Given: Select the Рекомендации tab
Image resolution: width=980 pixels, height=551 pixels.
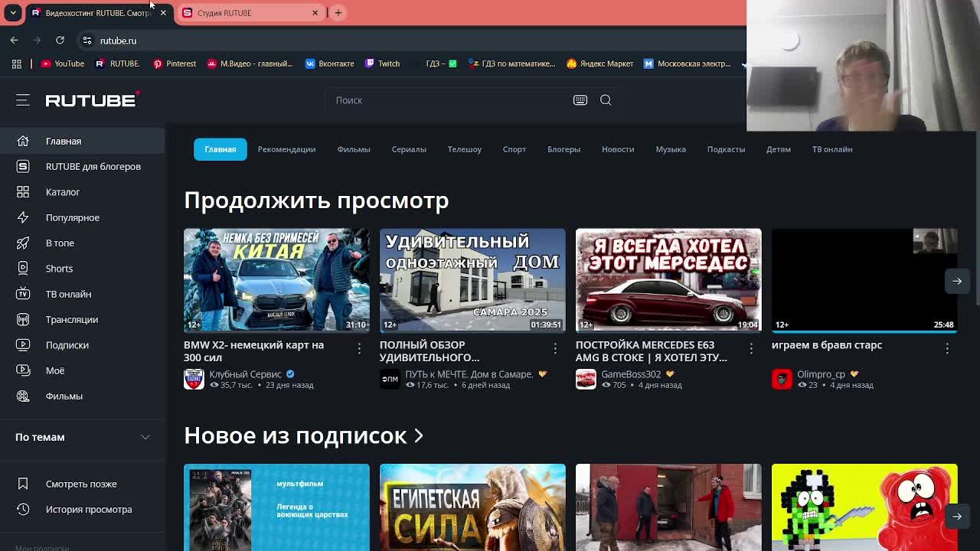Looking at the screenshot, I should coord(286,149).
